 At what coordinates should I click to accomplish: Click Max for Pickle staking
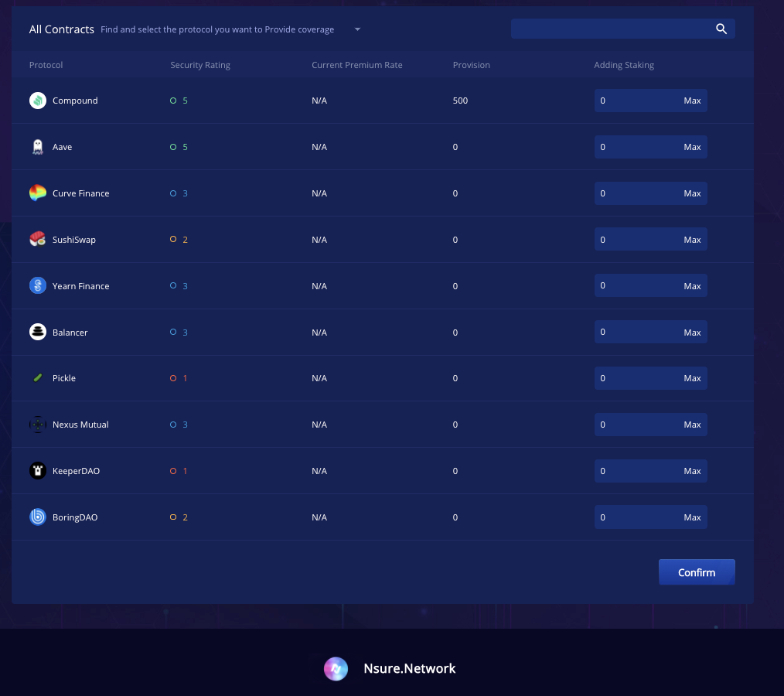[692, 378]
